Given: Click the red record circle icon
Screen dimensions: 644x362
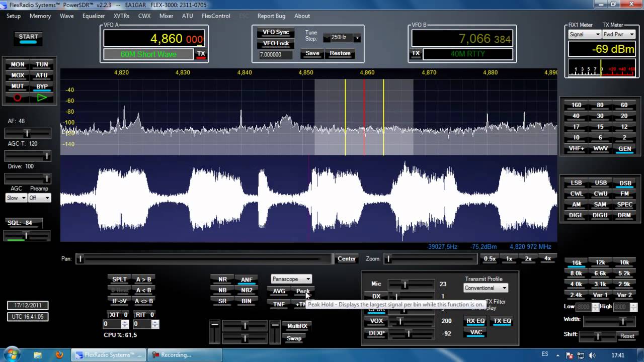Looking at the screenshot, I should (x=18, y=98).
